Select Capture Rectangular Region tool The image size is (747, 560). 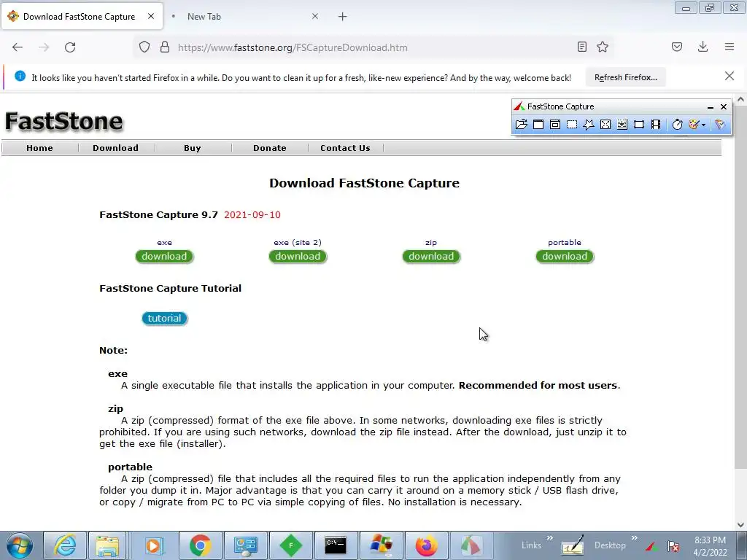tap(572, 124)
